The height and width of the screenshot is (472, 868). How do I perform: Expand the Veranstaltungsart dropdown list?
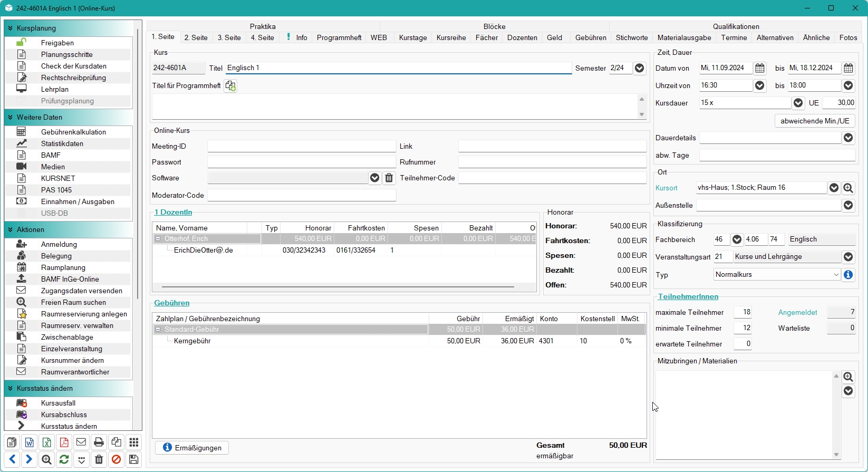click(848, 257)
